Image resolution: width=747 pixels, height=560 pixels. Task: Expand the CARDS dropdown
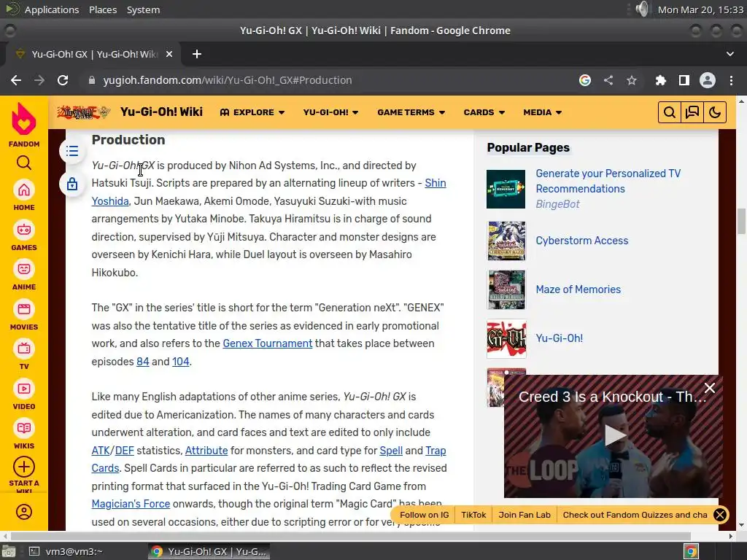pos(484,112)
